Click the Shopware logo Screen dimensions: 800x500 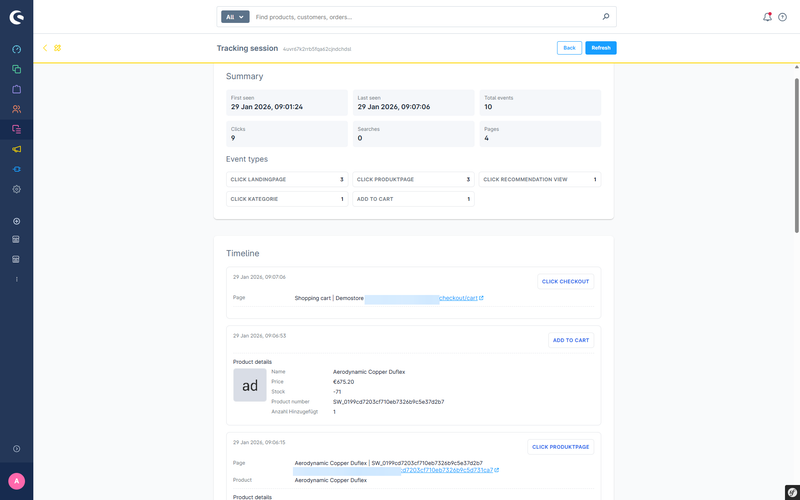coord(16,17)
